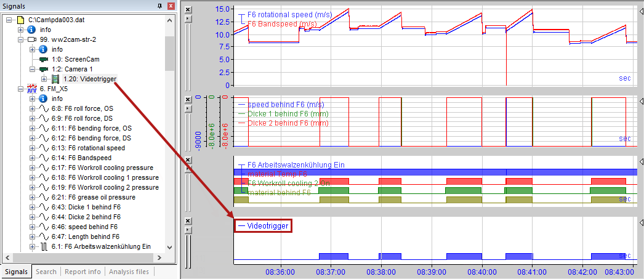644x279 pixels.
Task: Click the sine icon of F6 roll force, DS
Action: coord(44,118)
